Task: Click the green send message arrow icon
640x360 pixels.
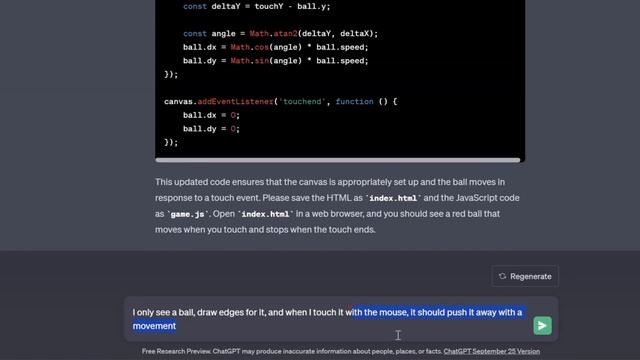Action: [542, 326]
